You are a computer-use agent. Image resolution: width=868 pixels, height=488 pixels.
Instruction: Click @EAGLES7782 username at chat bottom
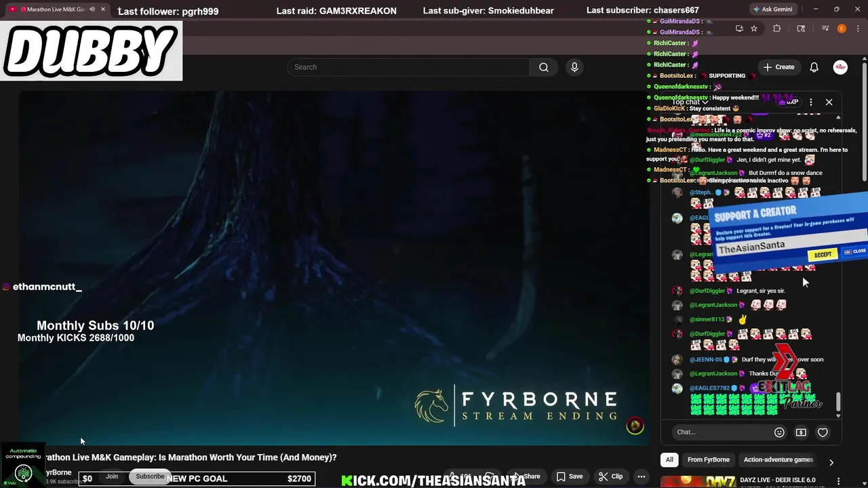(709, 388)
